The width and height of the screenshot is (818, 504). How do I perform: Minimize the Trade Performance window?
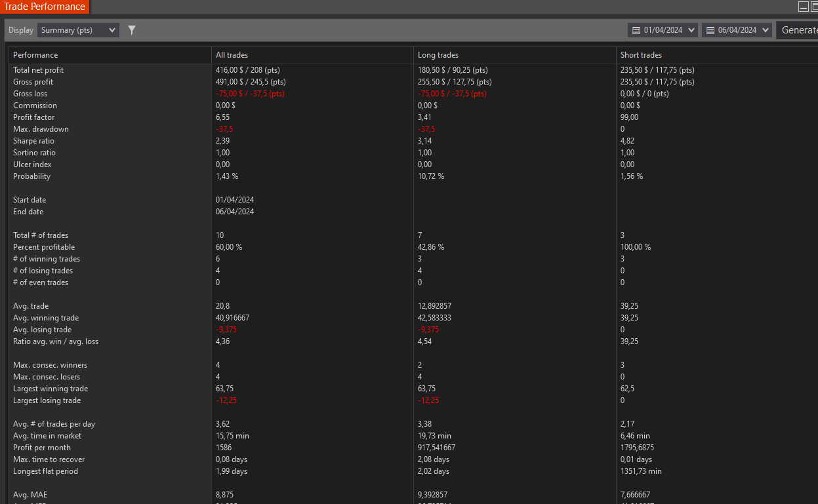click(803, 7)
